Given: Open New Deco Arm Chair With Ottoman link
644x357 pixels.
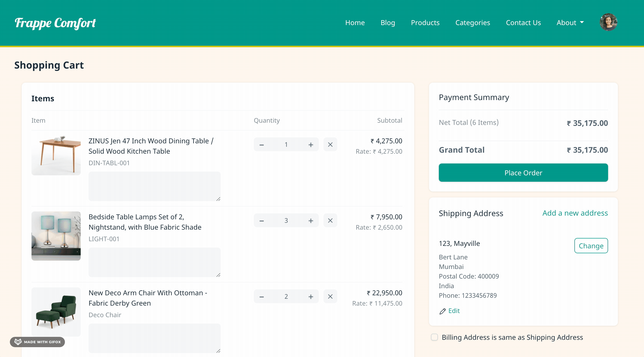Looking at the screenshot, I should (148, 298).
